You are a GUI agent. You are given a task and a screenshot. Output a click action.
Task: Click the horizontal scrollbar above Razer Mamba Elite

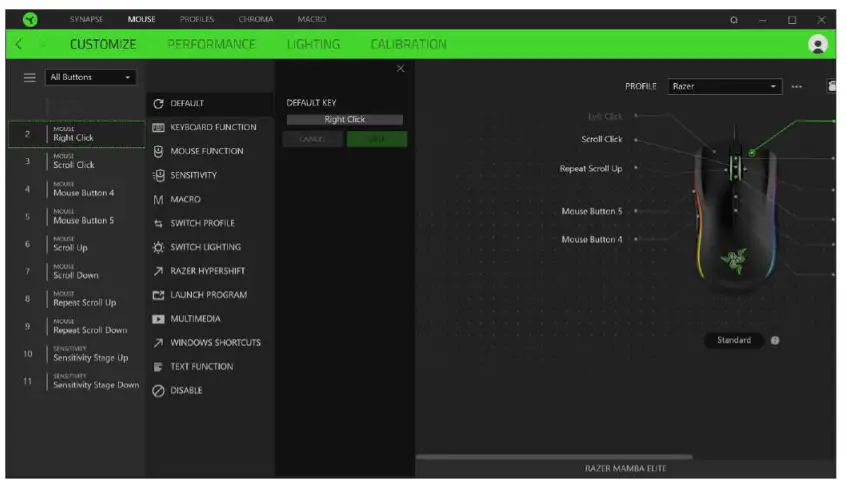point(554,457)
